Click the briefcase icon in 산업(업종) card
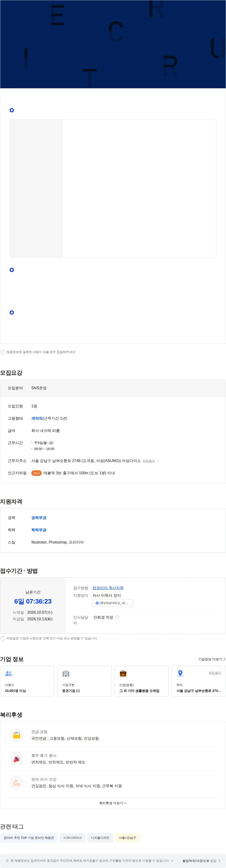 click(123, 673)
